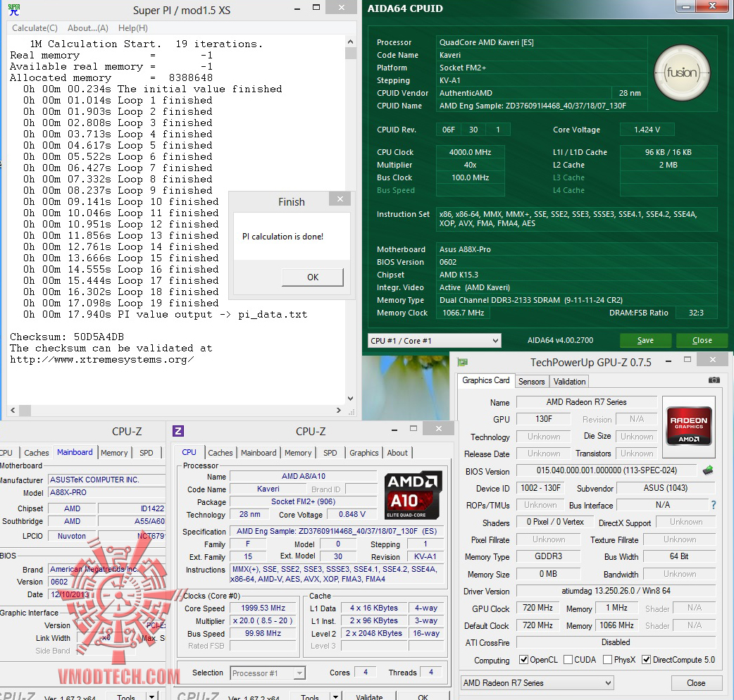
Task: Click the Super PI app icon in title bar
Action: click(x=14, y=10)
